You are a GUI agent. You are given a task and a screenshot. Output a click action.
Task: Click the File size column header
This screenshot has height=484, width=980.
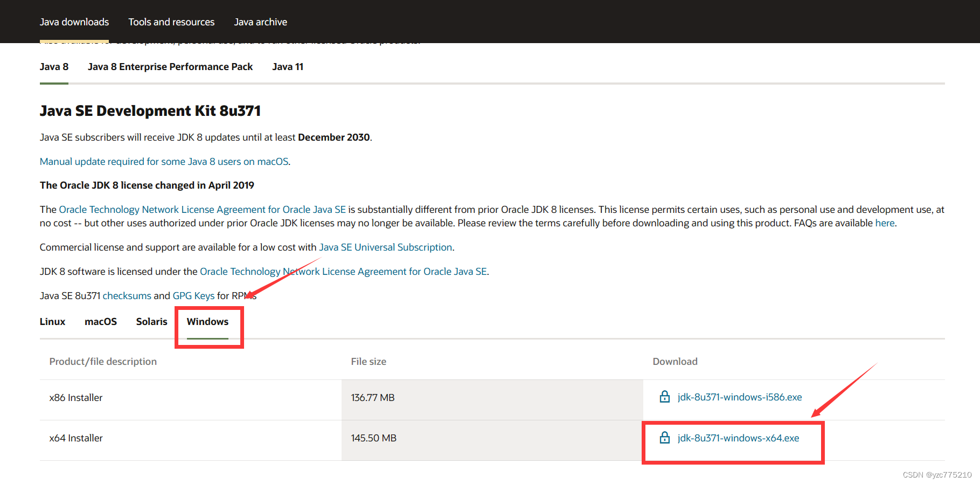point(369,362)
